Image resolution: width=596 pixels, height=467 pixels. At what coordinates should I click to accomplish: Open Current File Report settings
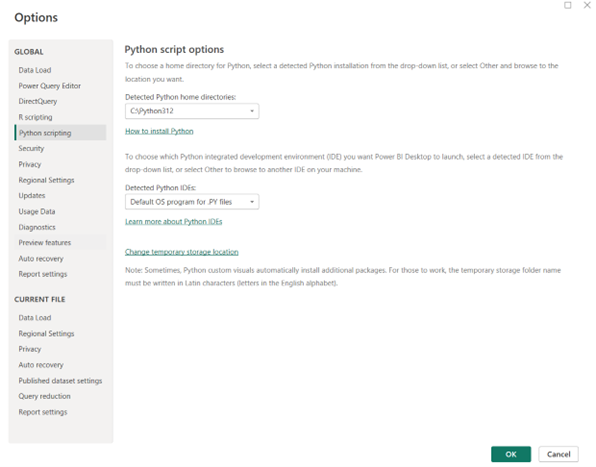(43, 412)
